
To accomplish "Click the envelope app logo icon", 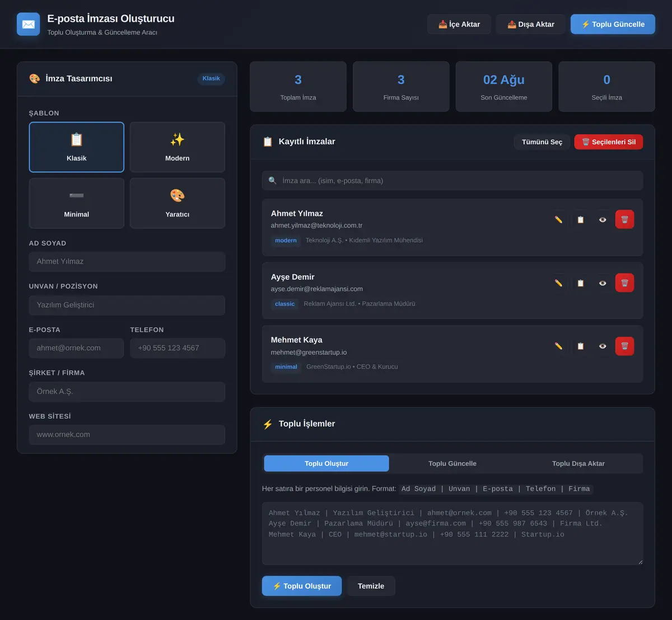I will pos(29,24).
